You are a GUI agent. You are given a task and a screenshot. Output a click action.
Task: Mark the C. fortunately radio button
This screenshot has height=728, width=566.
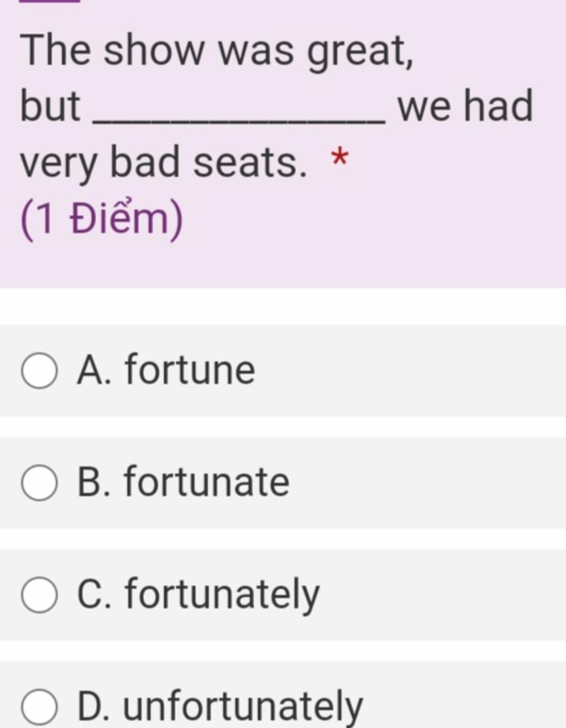coord(39,595)
